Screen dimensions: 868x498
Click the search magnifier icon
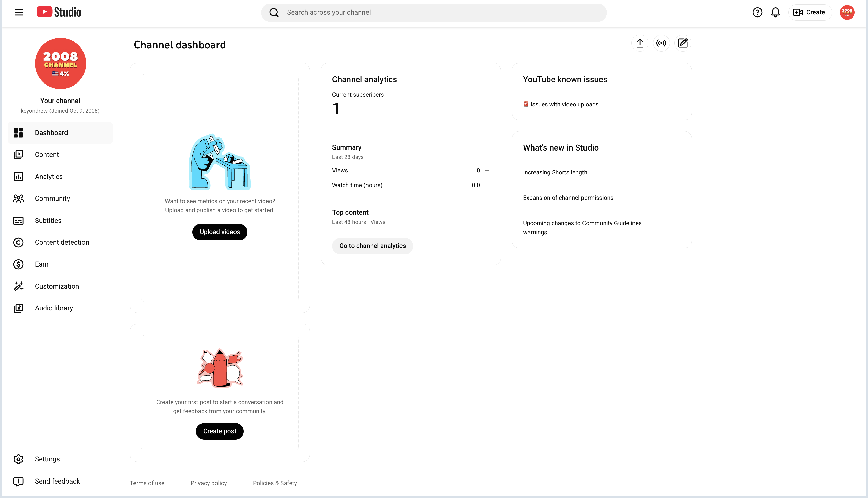274,13
